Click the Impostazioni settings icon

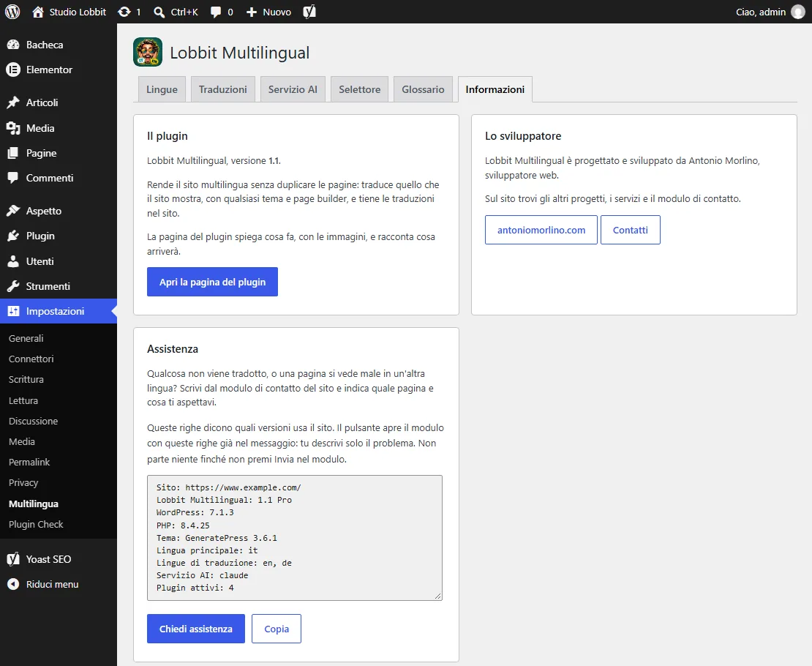coord(13,311)
